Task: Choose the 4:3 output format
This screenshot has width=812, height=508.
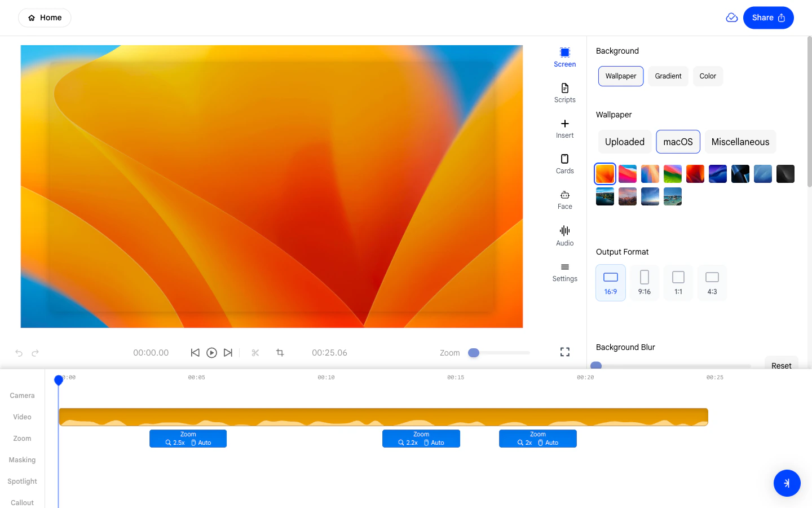Action: click(712, 283)
